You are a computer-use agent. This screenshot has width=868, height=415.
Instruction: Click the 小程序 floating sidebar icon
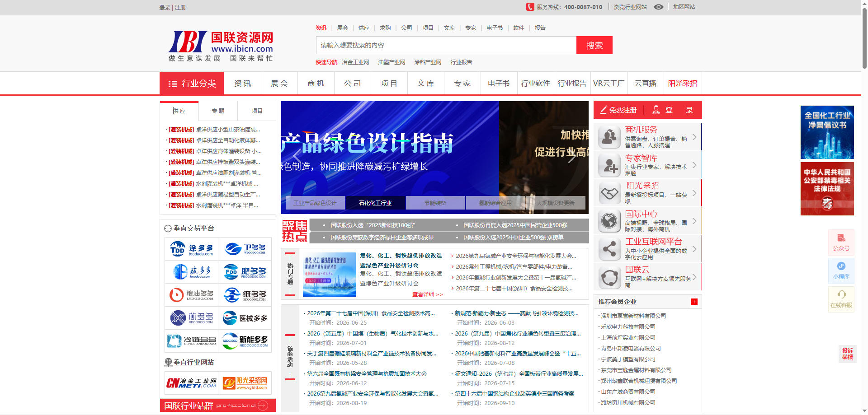tap(841, 271)
